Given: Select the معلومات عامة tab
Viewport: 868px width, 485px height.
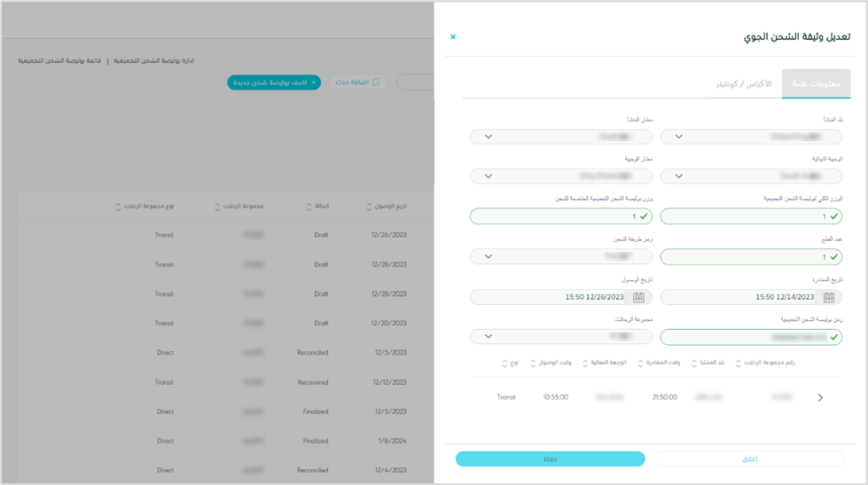Looking at the screenshot, I should coord(816,84).
